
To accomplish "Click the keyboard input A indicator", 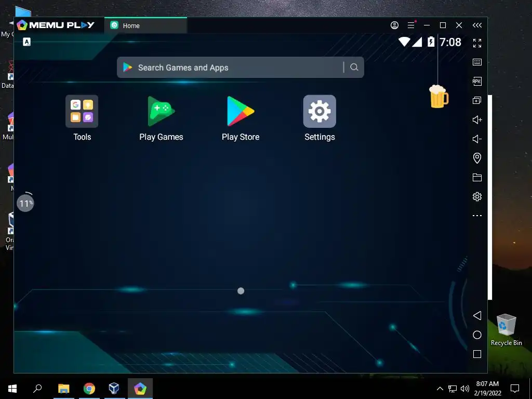I will click(27, 42).
